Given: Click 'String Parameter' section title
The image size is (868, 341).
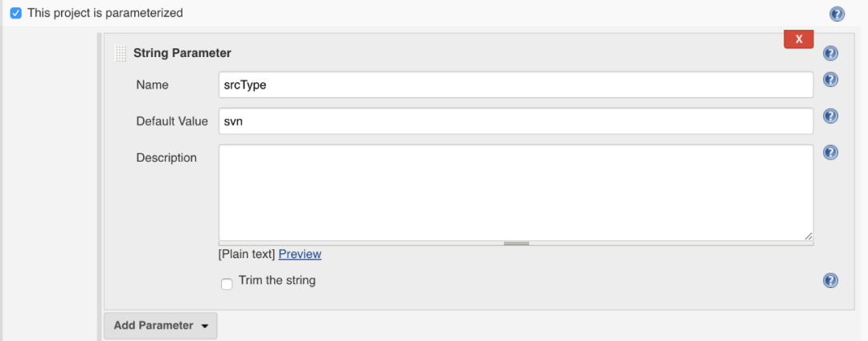Looking at the screenshot, I should coord(182,53).
